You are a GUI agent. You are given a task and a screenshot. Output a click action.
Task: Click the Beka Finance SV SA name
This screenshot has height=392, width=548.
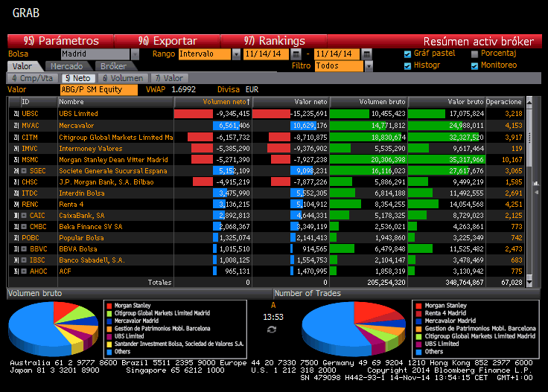tap(91, 227)
